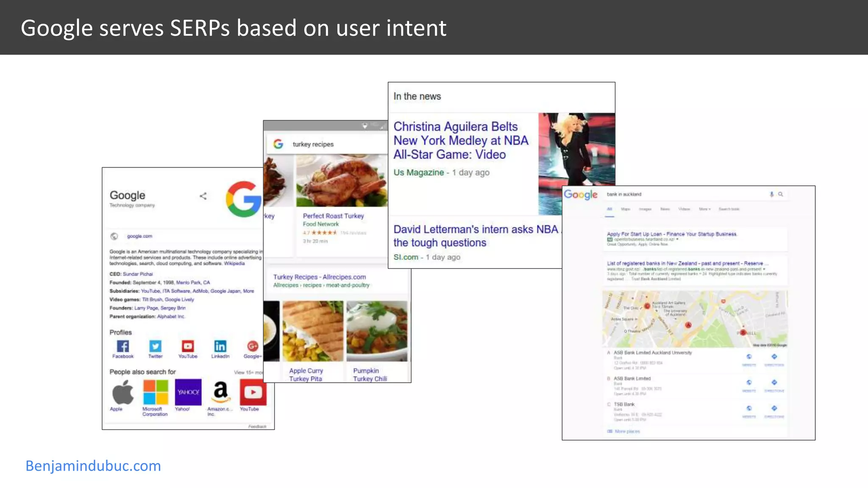Click the roast turkey photo thumbnail

[342, 181]
